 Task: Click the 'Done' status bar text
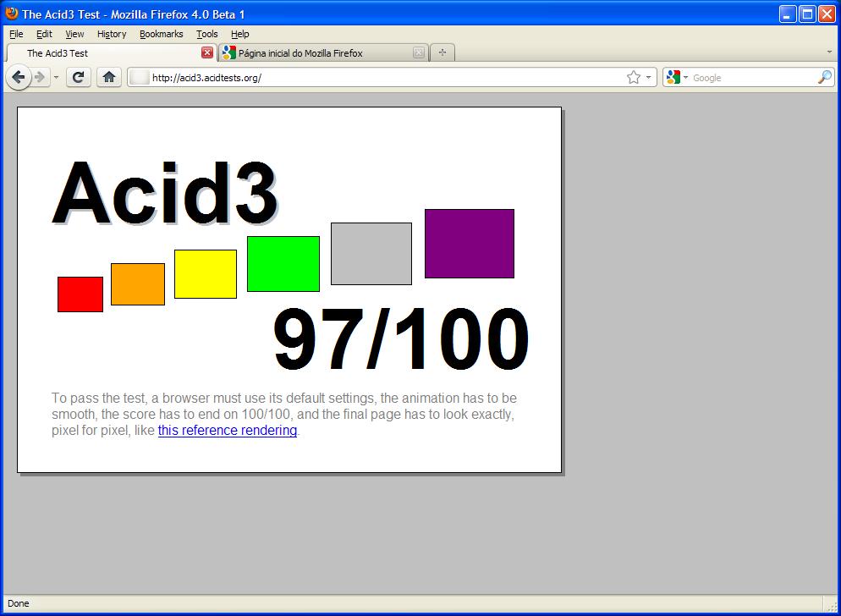pyautogui.click(x=19, y=603)
